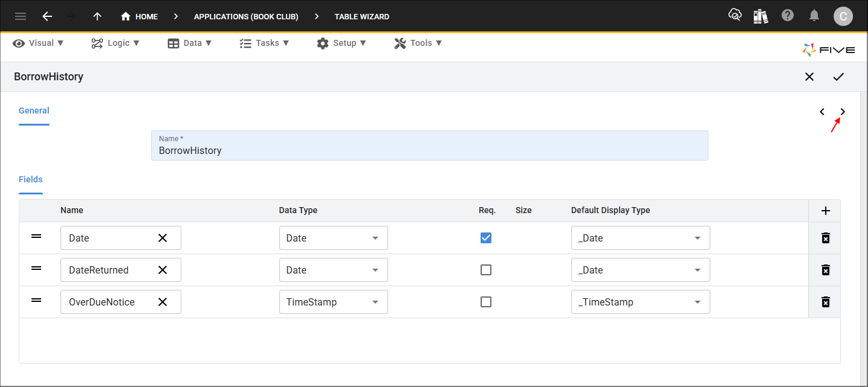Delete the OverDueNotice field row

pos(825,302)
